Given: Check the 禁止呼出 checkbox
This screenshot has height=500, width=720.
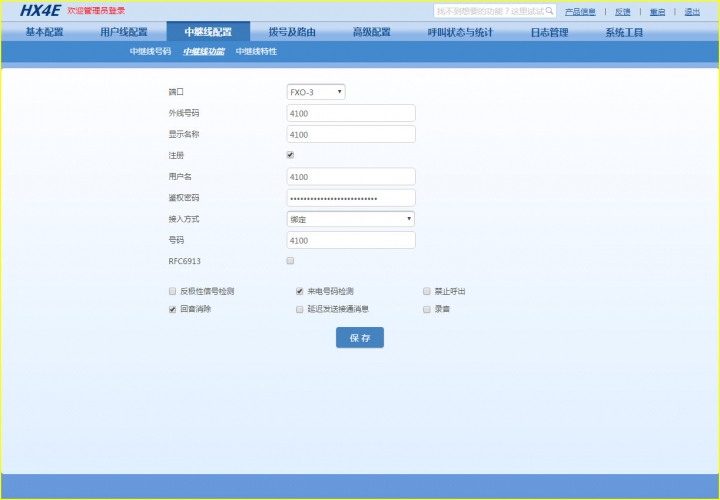Looking at the screenshot, I should [x=427, y=291].
